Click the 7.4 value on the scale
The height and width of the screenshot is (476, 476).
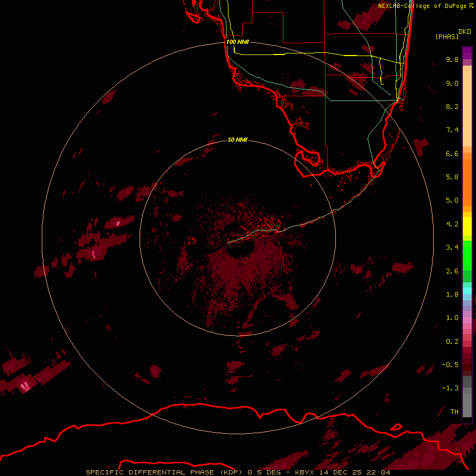(x=452, y=130)
